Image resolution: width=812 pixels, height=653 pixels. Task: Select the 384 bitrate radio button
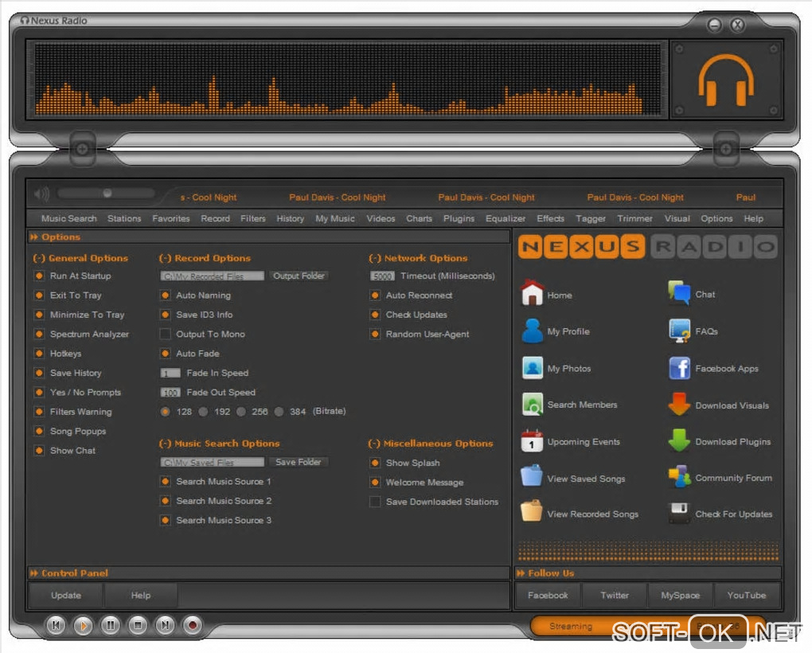coord(279,412)
